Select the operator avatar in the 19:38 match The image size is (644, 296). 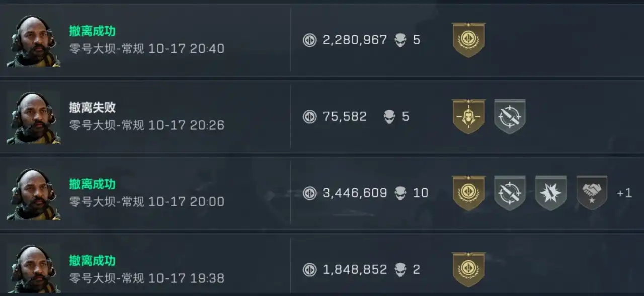[x=34, y=269]
